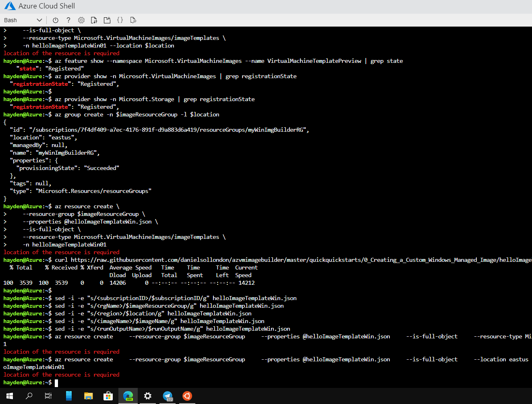Switch to Edge Dev in taskbar
The height and width of the screenshot is (404, 532).
point(128,396)
